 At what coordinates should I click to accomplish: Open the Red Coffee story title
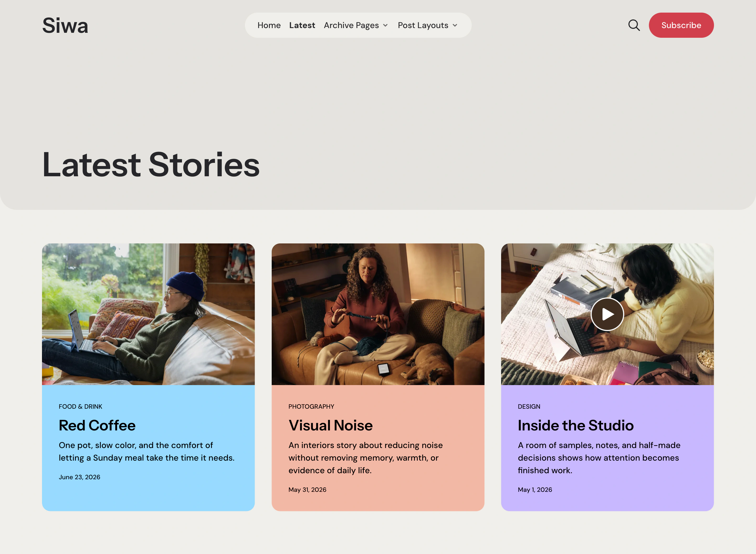pos(97,425)
